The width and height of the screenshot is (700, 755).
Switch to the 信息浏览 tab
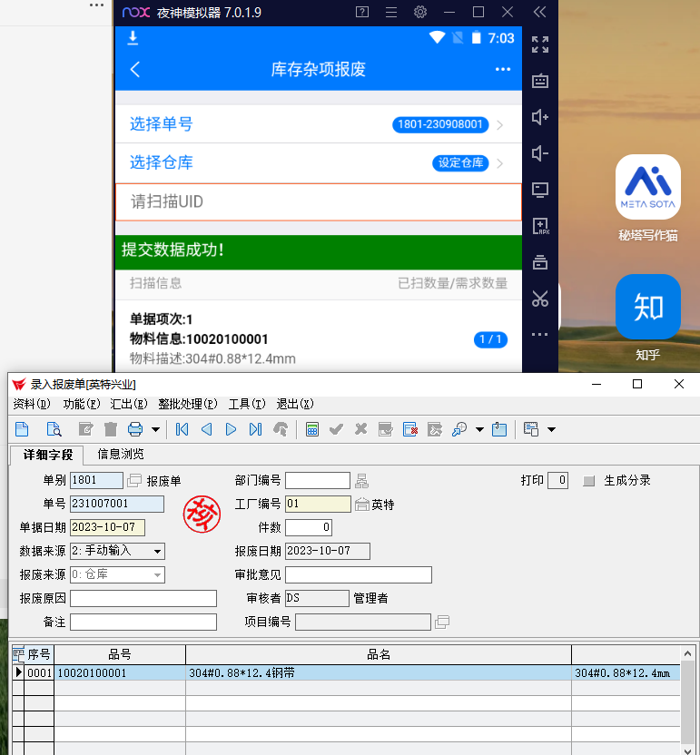coord(120,454)
